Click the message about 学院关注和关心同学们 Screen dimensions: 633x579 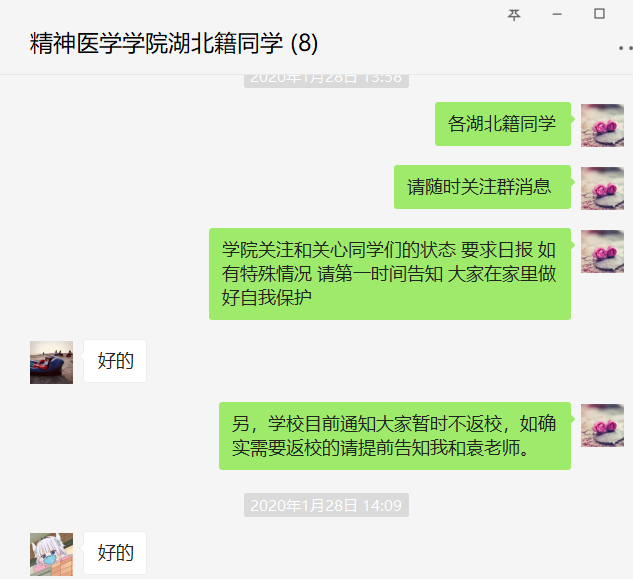tap(390, 274)
